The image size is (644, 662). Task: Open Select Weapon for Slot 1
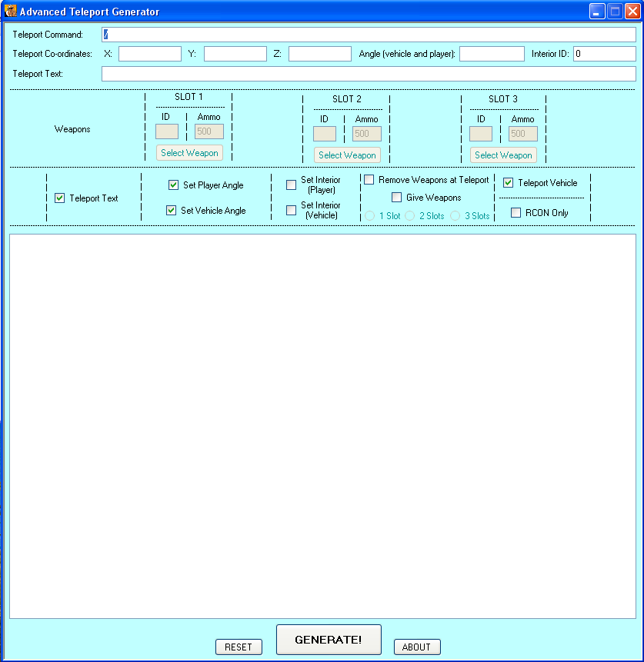(x=189, y=153)
